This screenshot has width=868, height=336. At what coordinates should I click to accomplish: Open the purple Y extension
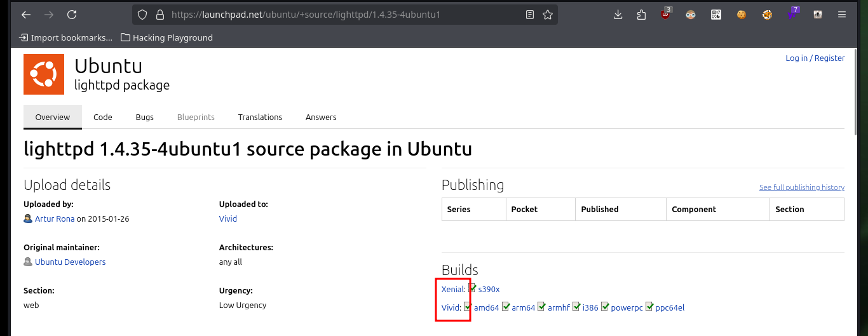(792, 14)
